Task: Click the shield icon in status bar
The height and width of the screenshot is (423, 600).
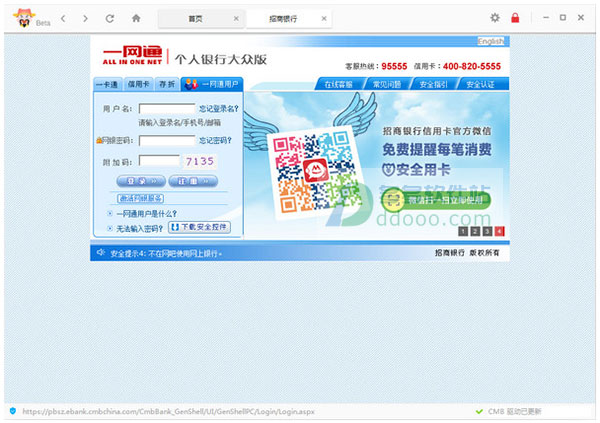Action: point(13,411)
